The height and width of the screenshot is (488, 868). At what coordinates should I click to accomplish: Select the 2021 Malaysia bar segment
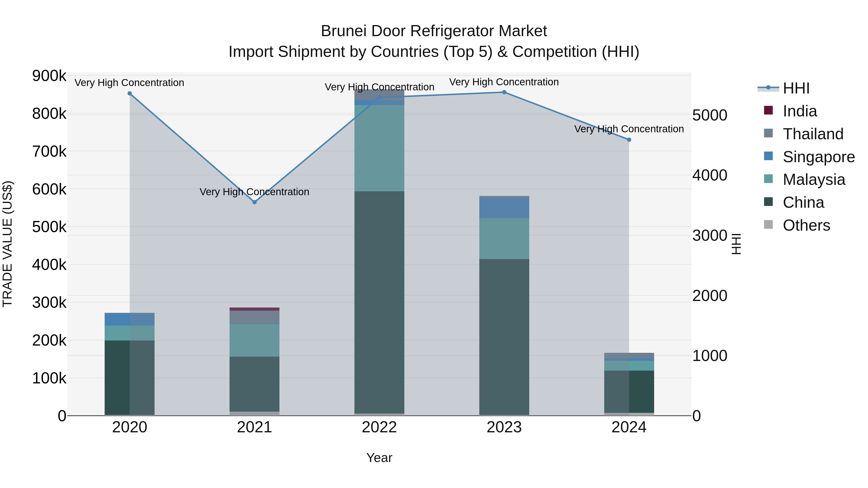click(x=254, y=341)
